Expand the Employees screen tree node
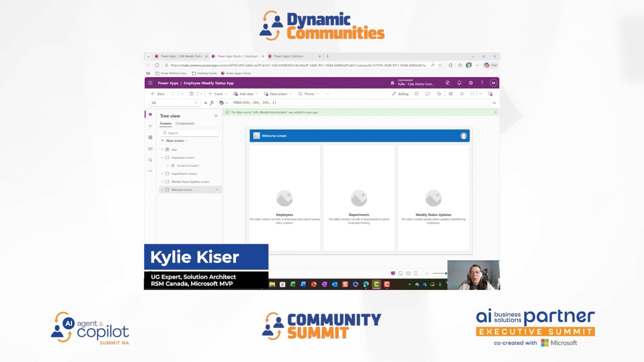644x362 pixels. coord(162,158)
